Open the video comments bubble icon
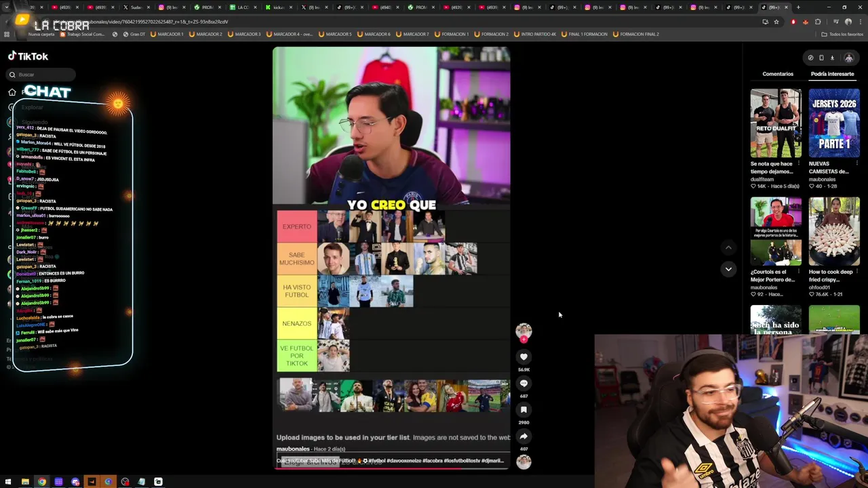 click(x=524, y=383)
